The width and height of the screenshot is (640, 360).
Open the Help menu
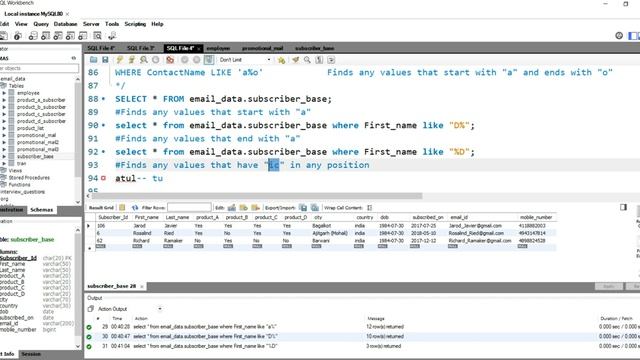click(157, 24)
